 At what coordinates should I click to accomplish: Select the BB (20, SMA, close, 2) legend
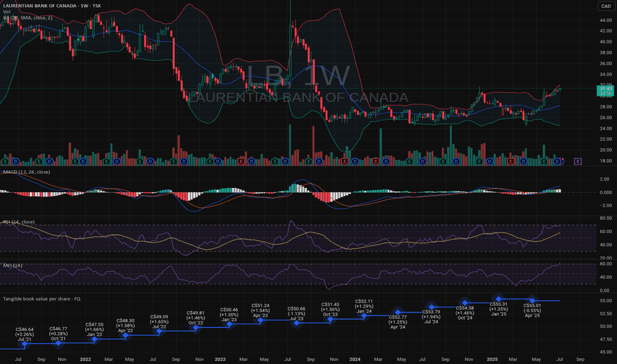pyautogui.click(x=28, y=18)
